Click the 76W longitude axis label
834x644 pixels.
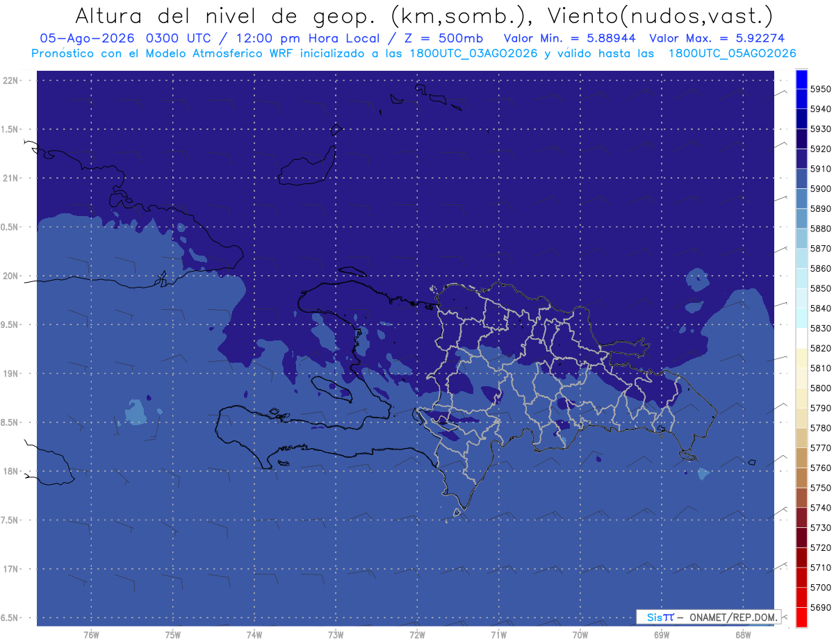(x=91, y=634)
